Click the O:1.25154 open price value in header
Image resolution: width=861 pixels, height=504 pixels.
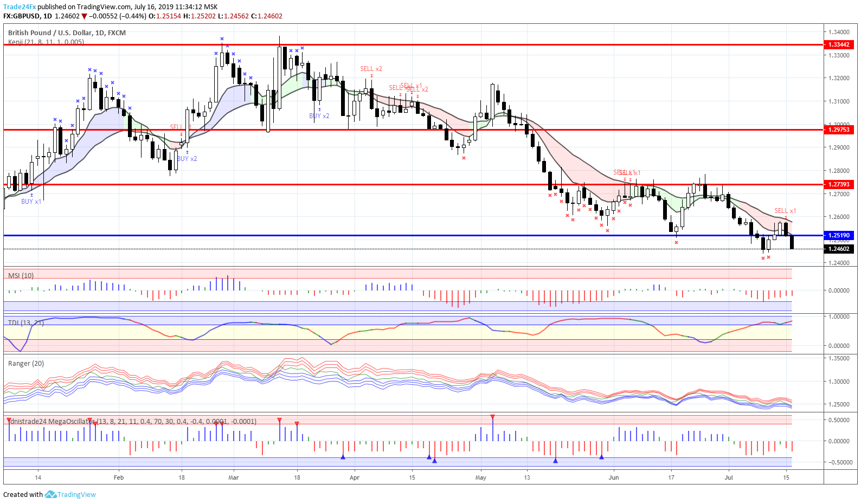pos(165,16)
